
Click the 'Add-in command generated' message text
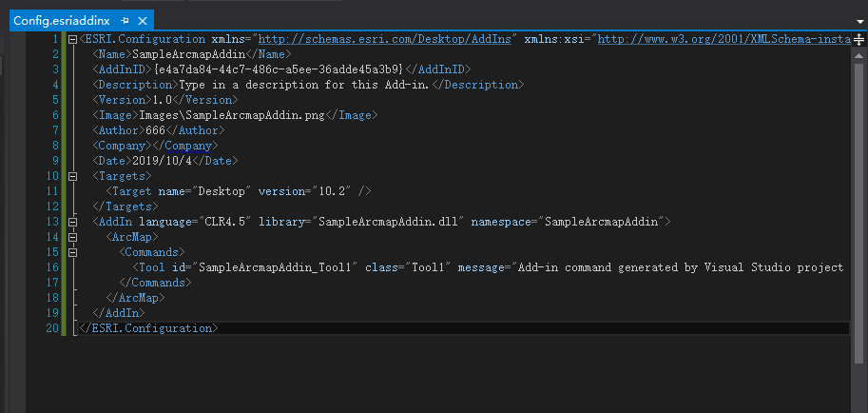pyautogui.click(x=679, y=267)
